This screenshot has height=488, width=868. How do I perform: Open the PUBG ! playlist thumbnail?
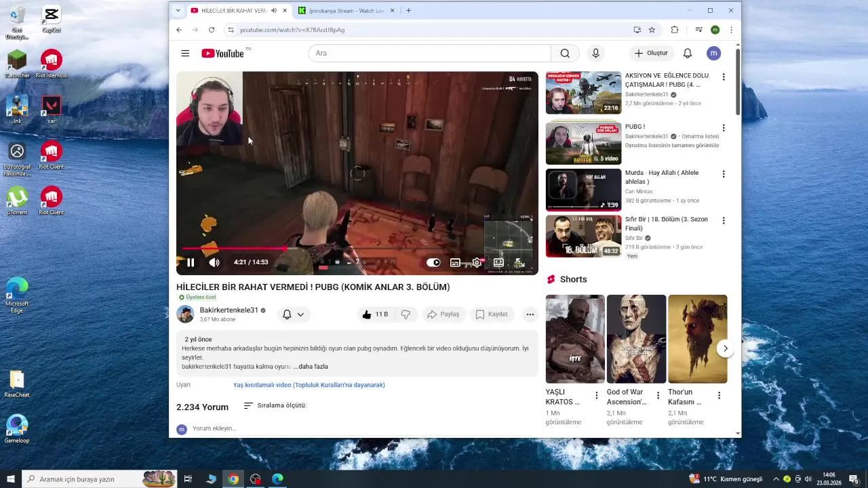point(583,144)
